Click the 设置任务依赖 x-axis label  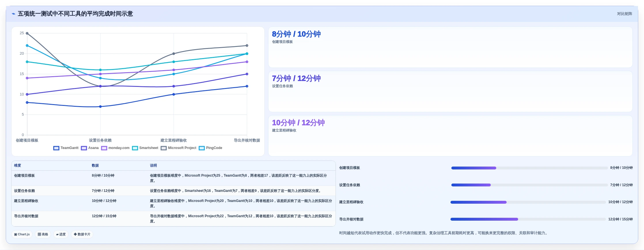pyautogui.click(x=100, y=140)
